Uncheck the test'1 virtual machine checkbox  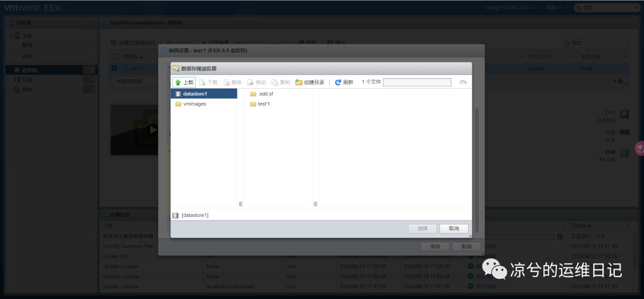[114, 68]
